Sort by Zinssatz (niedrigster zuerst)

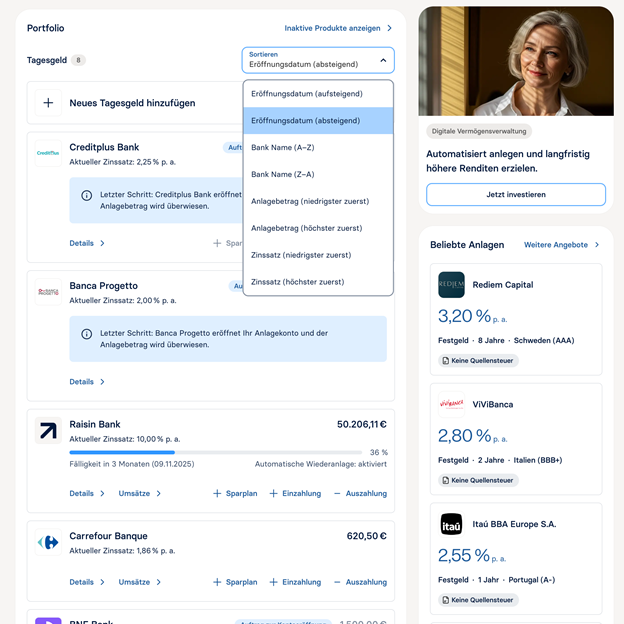[x=318, y=255]
